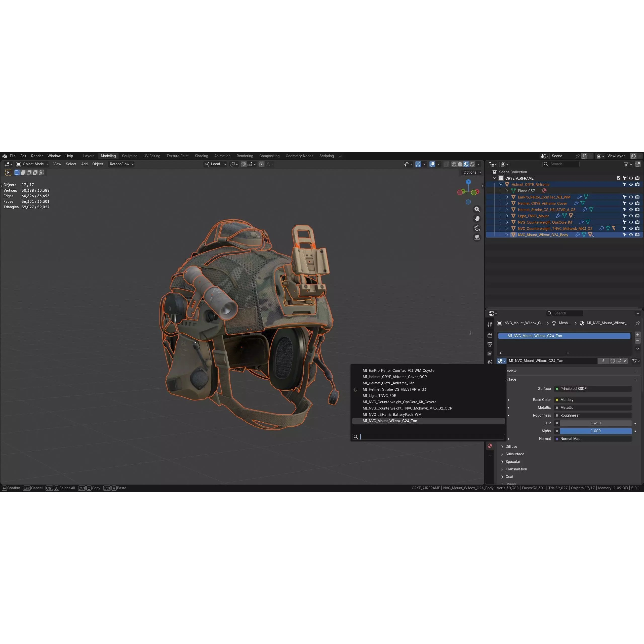Open the Render menu
644x644 pixels.
coord(37,156)
